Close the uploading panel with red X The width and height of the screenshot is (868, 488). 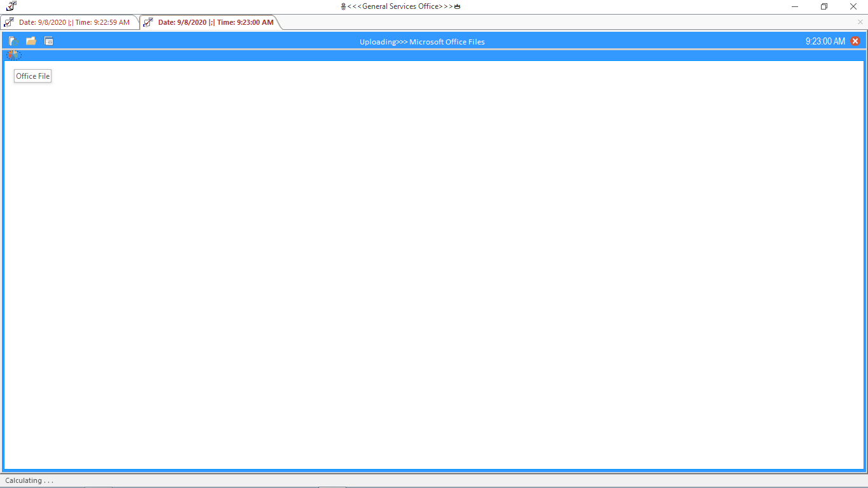click(x=855, y=41)
